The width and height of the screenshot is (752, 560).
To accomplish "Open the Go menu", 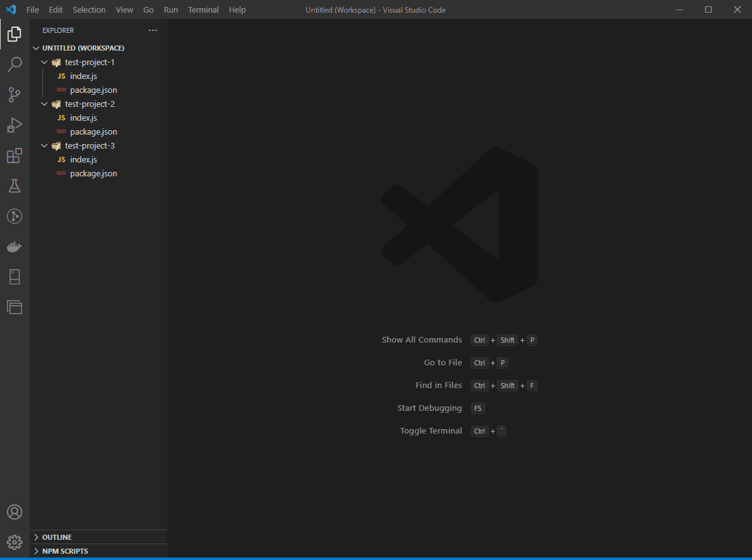I will (149, 9).
